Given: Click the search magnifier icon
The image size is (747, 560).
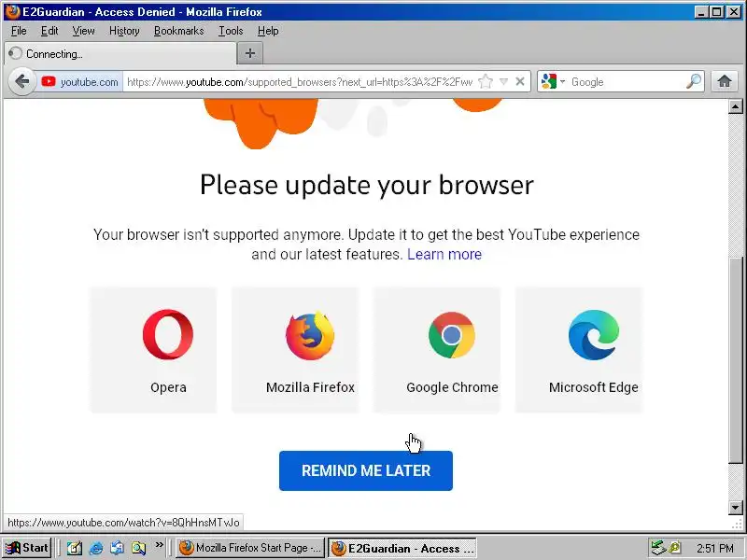Looking at the screenshot, I should (694, 81).
